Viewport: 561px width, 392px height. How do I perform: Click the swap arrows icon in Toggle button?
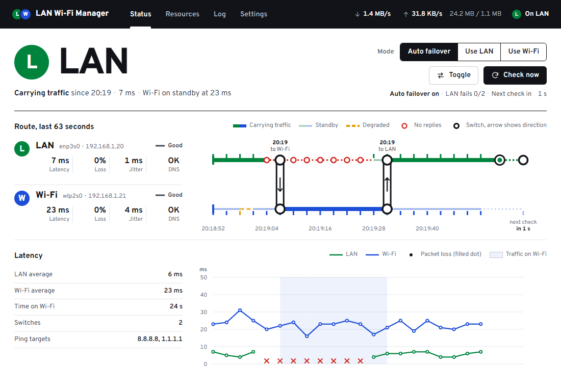click(441, 75)
